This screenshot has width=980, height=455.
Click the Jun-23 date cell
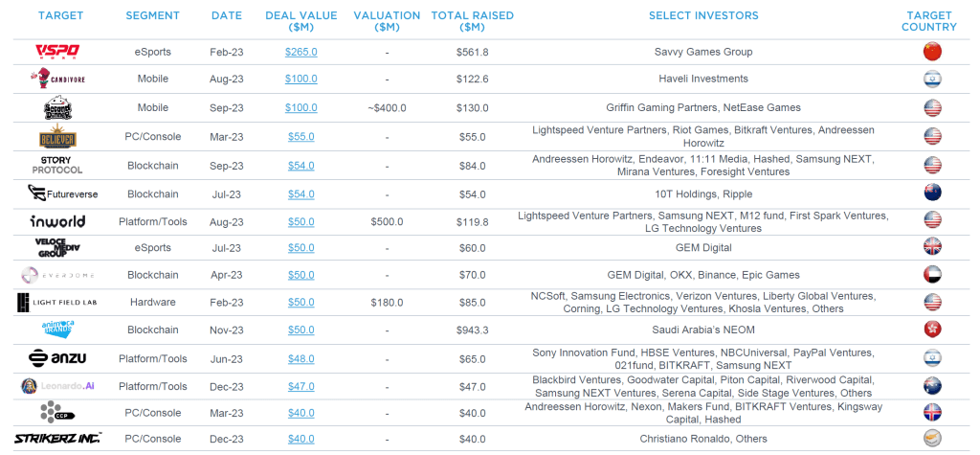(226, 359)
